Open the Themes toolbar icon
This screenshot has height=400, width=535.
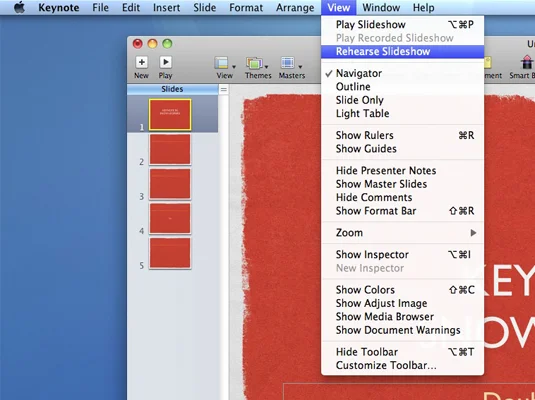pyautogui.click(x=254, y=63)
